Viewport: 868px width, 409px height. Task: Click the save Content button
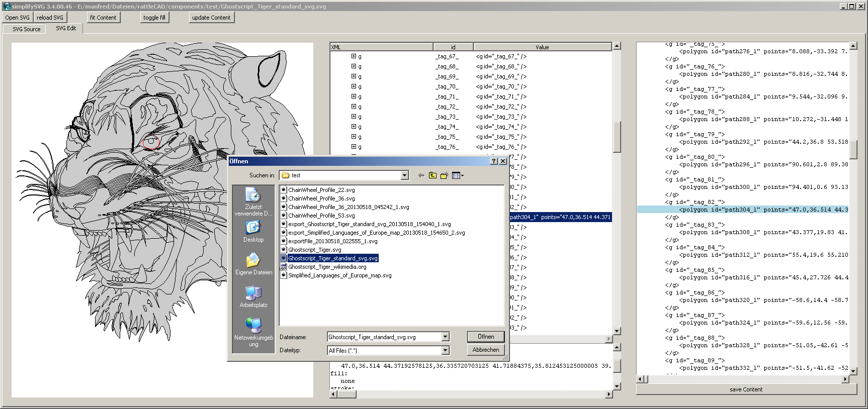746,389
